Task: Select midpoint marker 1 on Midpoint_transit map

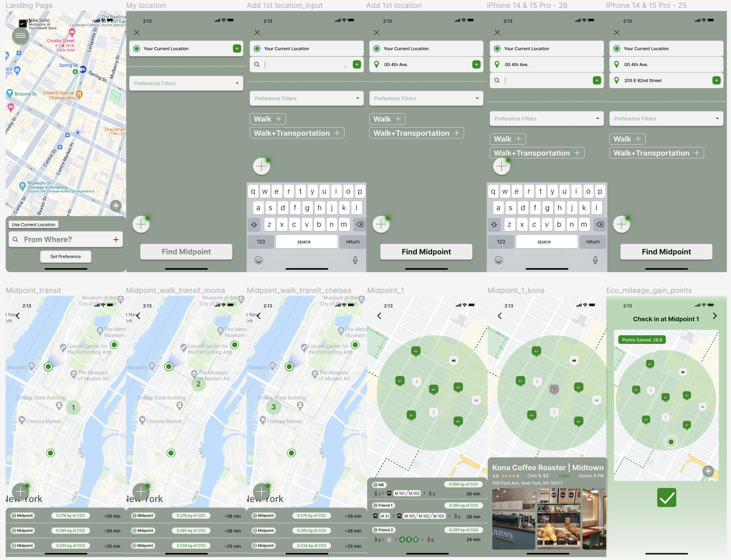Action: click(x=73, y=407)
